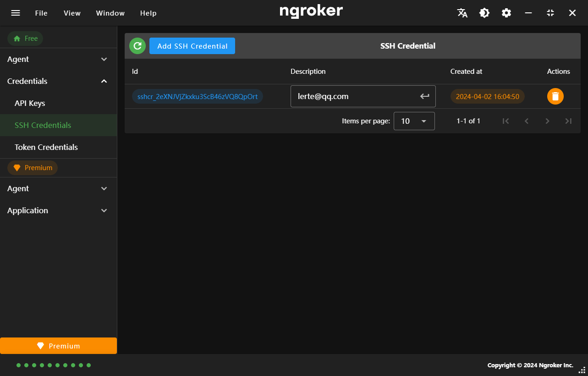Image resolution: width=588 pixels, height=376 pixels.
Task: Open the View menu
Action: click(72, 13)
